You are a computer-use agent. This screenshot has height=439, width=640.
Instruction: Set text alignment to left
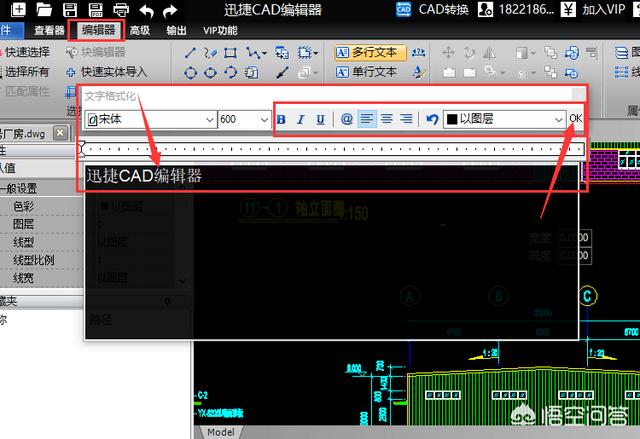point(367,119)
